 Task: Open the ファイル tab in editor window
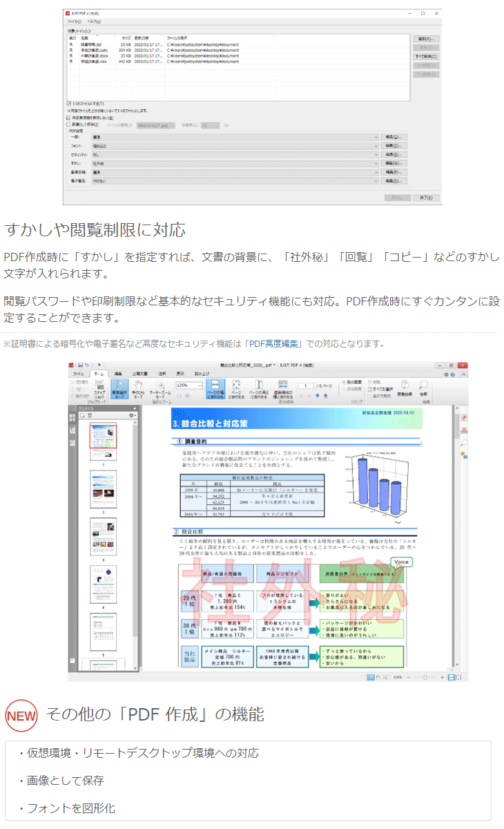79,373
